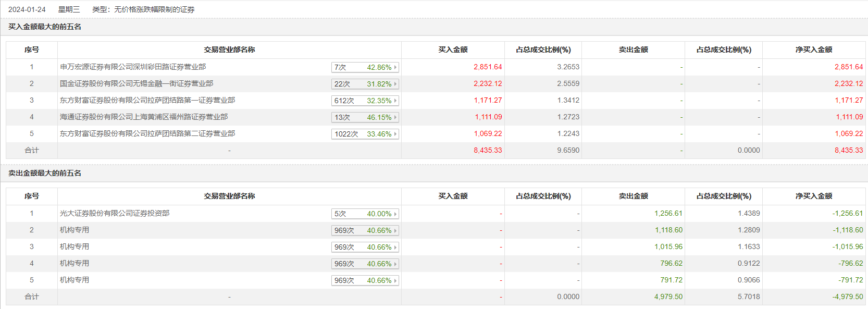Click 机构专用 in sell row 2
The image size is (868, 309).
[75, 230]
